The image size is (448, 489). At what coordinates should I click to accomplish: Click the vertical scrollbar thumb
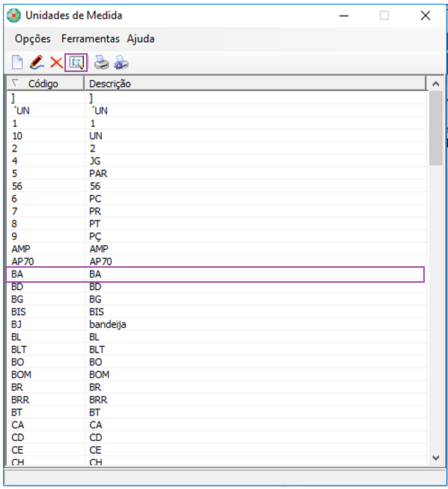436,127
